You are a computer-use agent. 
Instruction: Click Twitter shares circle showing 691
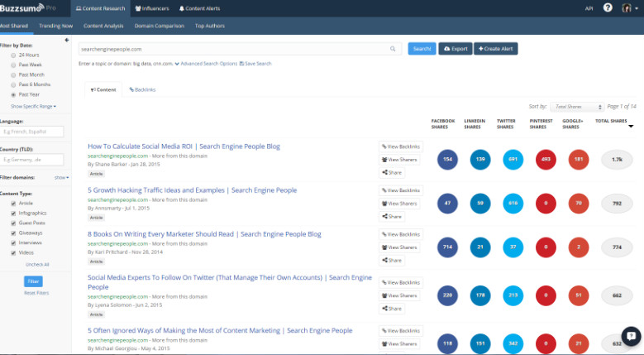(x=513, y=158)
